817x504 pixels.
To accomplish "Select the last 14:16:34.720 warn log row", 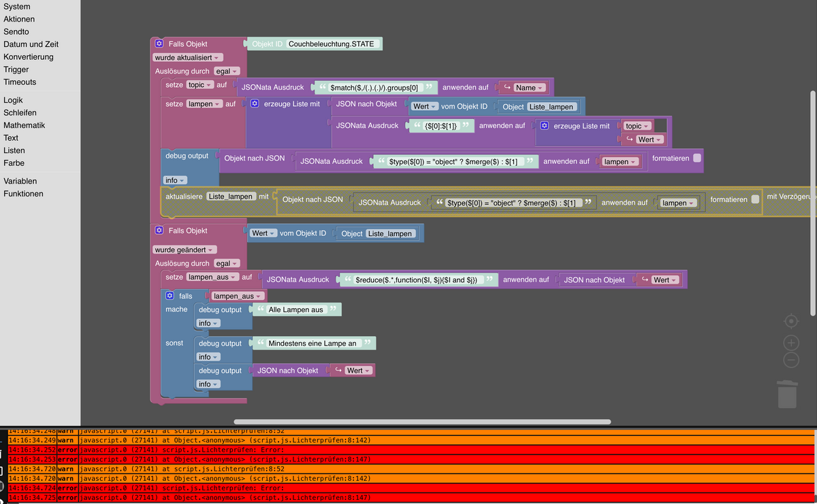I will [x=411, y=479].
